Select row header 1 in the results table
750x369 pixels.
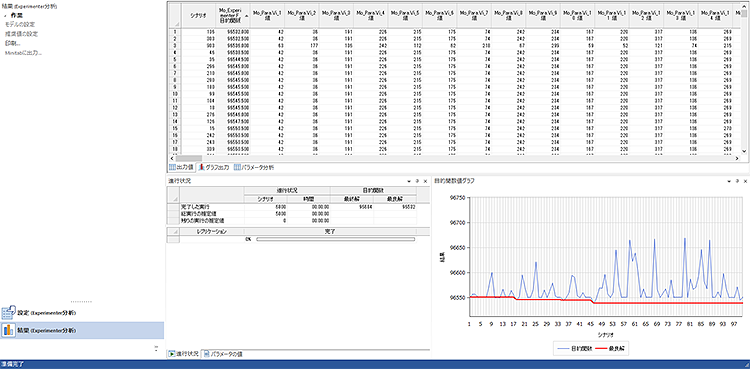pyautogui.click(x=175, y=31)
